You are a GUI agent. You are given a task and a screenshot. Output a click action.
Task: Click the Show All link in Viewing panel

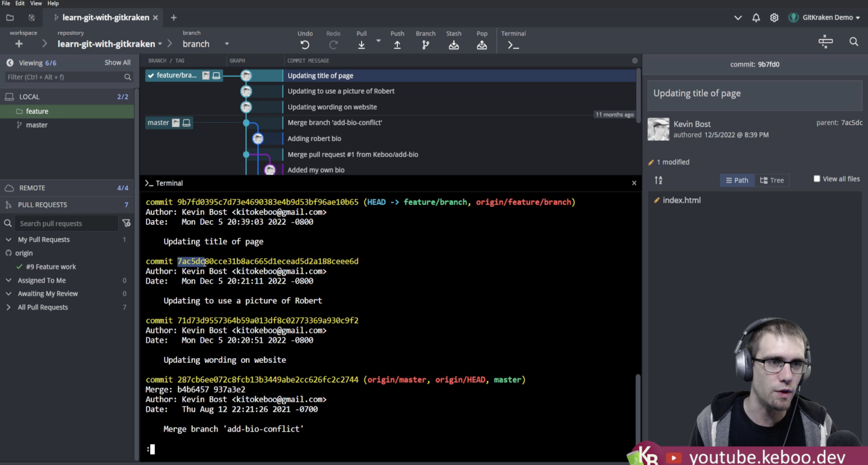pyautogui.click(x=117, y=62)
